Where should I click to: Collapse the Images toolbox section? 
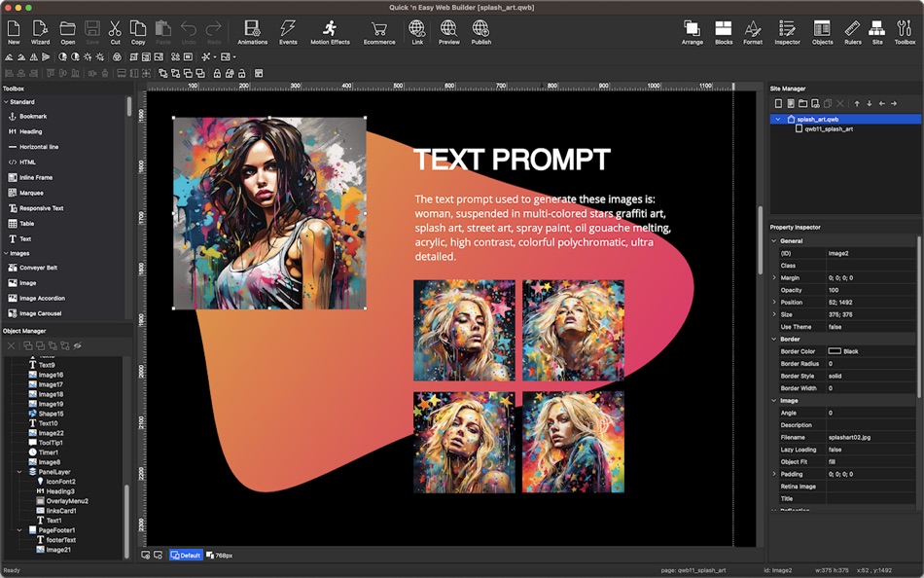click(7, 254)
